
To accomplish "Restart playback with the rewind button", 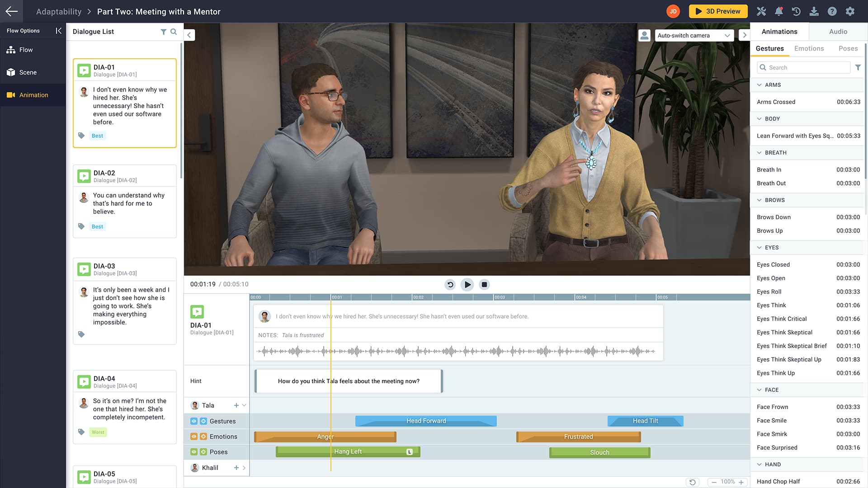I will coord(450,285).
